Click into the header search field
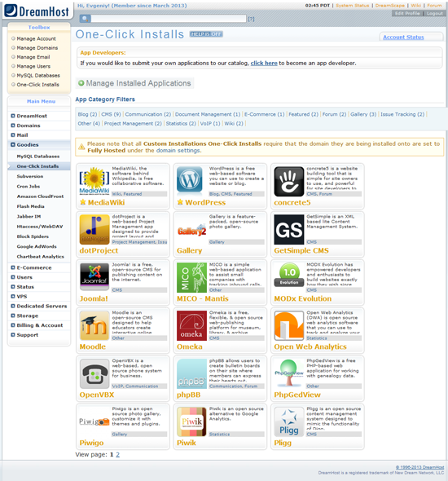Viewport: 448px width, 481px height. pyautogui.click(x=169, y=19)
